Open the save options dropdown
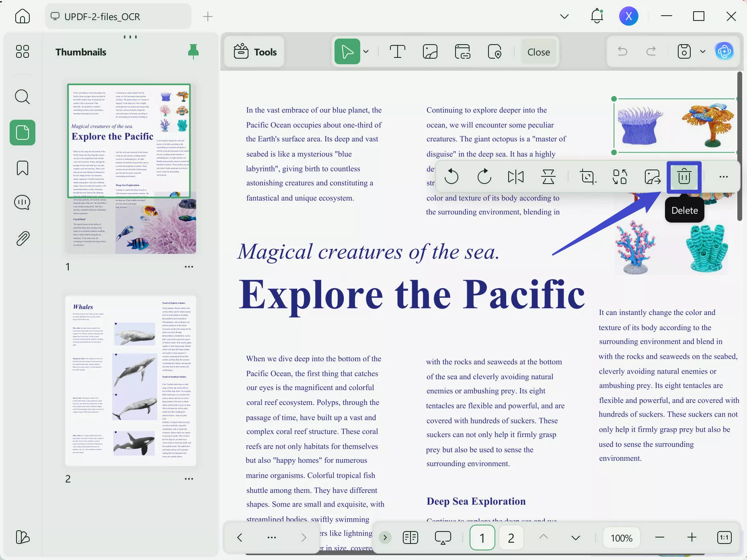This screenshot has width=747, height=560. tap(703, 51)
